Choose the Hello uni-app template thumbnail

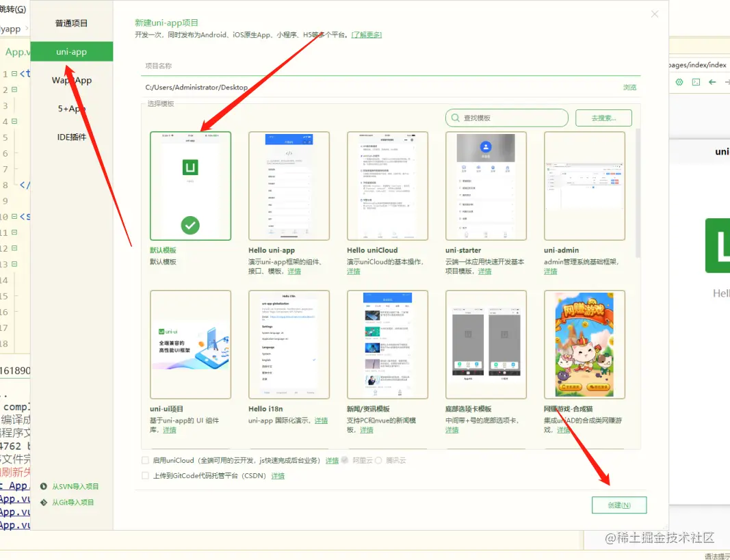289,186
